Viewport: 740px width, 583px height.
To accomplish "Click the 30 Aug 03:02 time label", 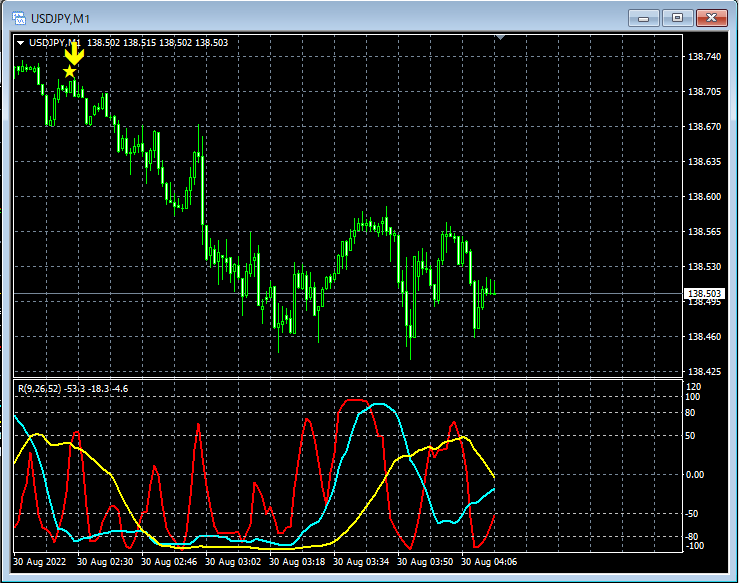I will pos(233,562).
